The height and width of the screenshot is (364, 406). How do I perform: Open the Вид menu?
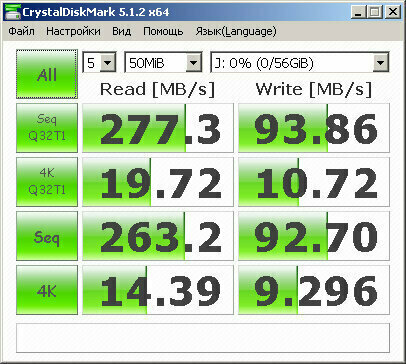click(x=121, y=31)
